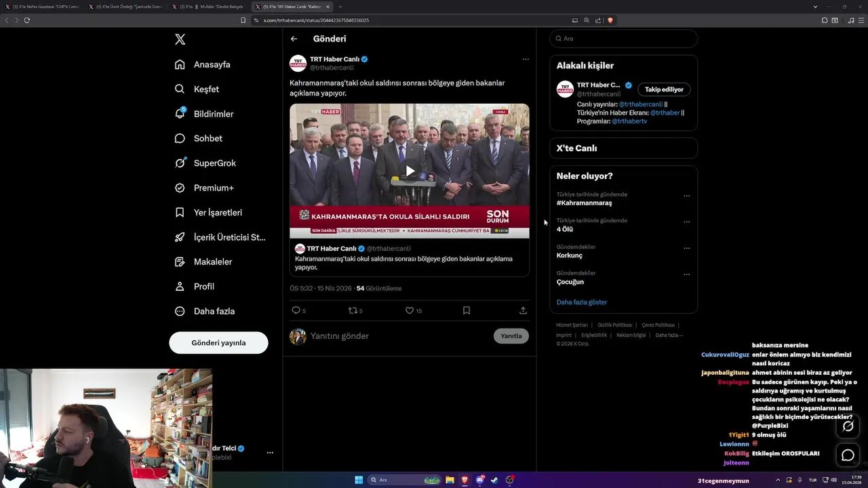Click the Yanıtla reply button
868x488 pixels.
(511, 336)
